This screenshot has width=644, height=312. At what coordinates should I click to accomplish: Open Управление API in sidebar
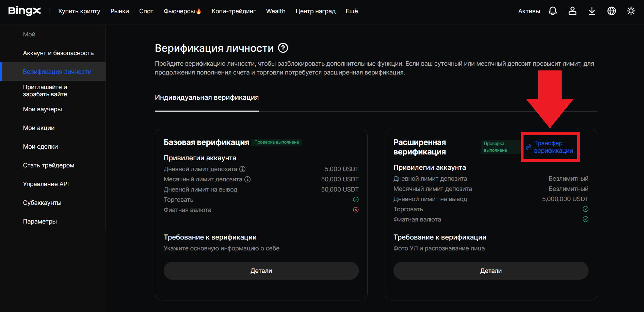[x=46, y=184]
